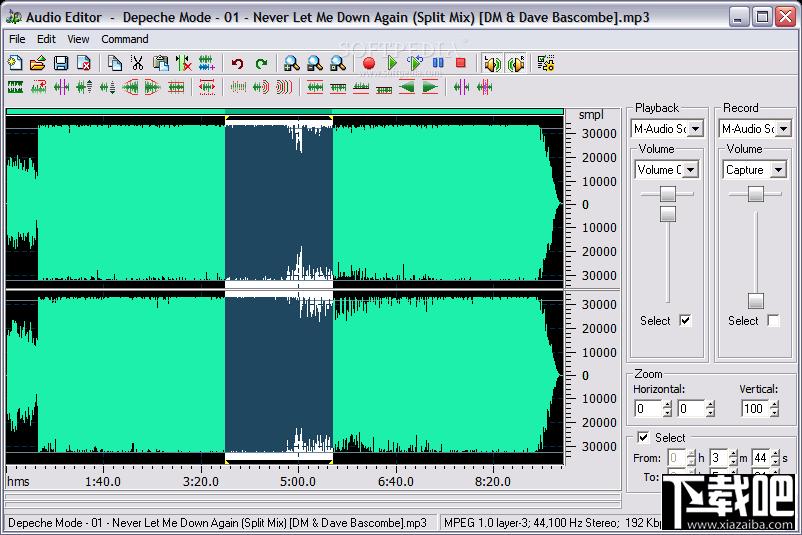Zoom to selection with third magnifier icon
Screen dimensions: 802x535
click(338, 63)
